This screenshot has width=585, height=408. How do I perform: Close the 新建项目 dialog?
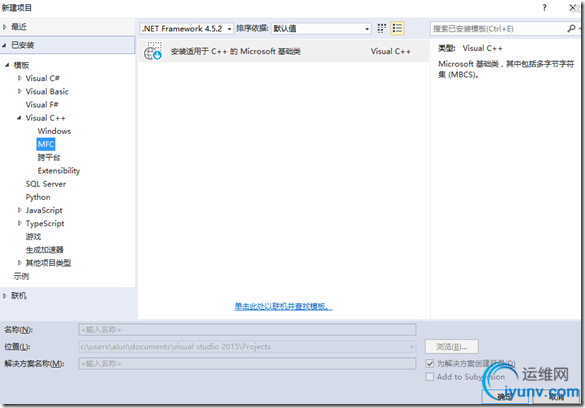[x=573, y=7]
